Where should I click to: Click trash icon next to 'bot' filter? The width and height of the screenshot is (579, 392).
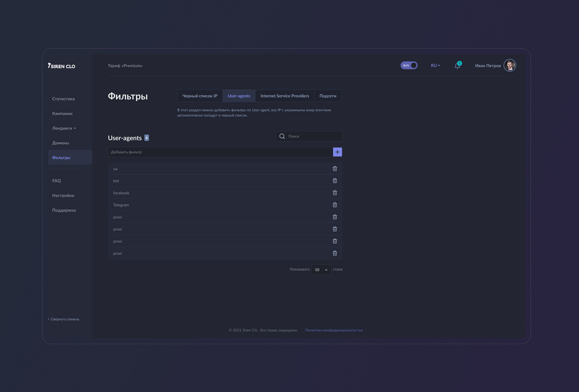[335, 181]
